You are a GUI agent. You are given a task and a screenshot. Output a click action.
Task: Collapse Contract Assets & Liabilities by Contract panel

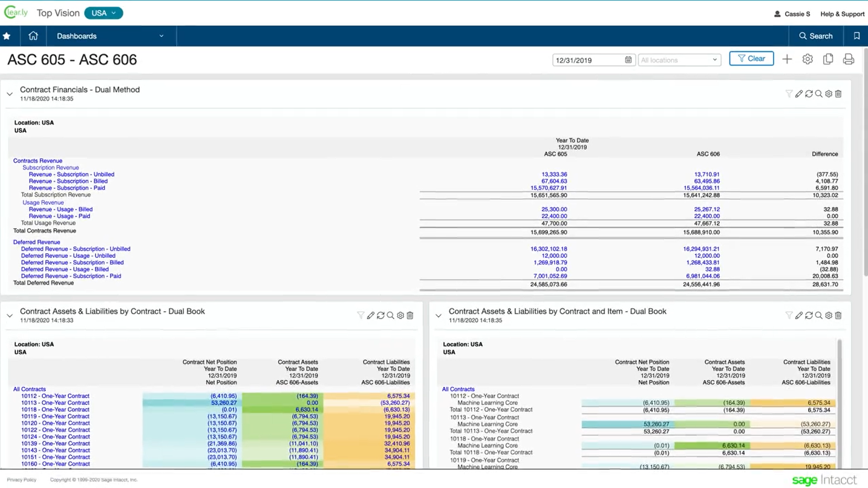coord(10,315)
